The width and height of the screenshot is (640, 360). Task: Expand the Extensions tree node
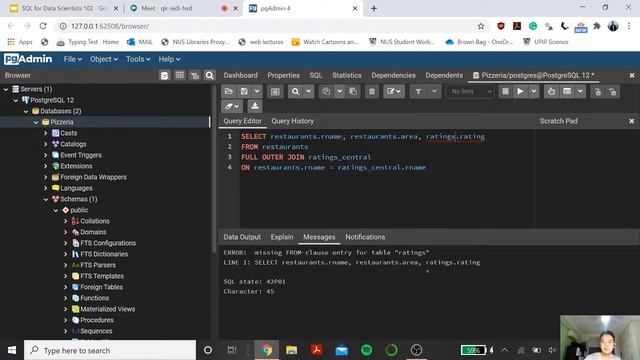46,166
